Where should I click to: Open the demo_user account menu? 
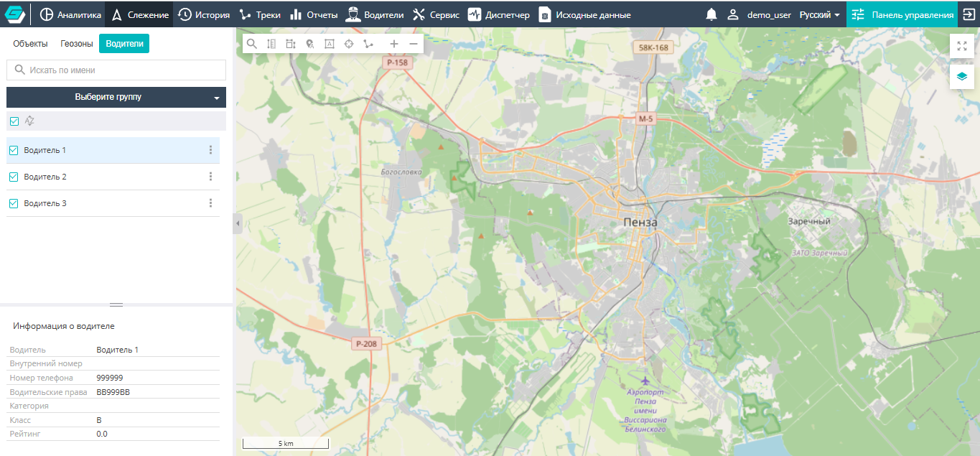point(760,14)
